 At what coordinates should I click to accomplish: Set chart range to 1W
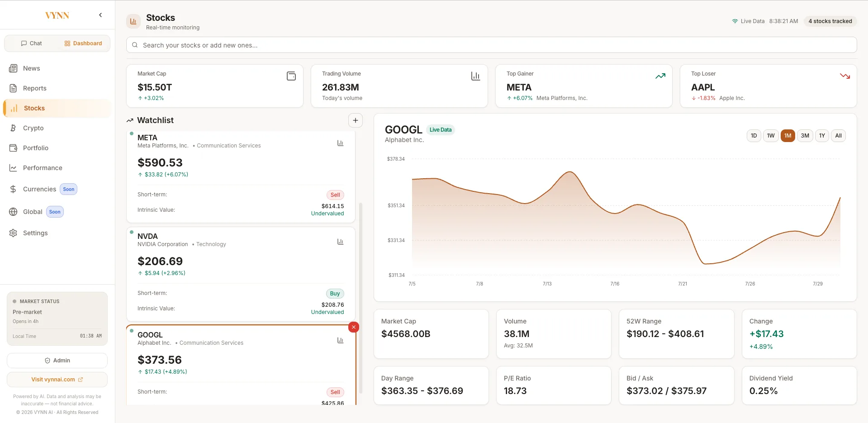[771, 136]
